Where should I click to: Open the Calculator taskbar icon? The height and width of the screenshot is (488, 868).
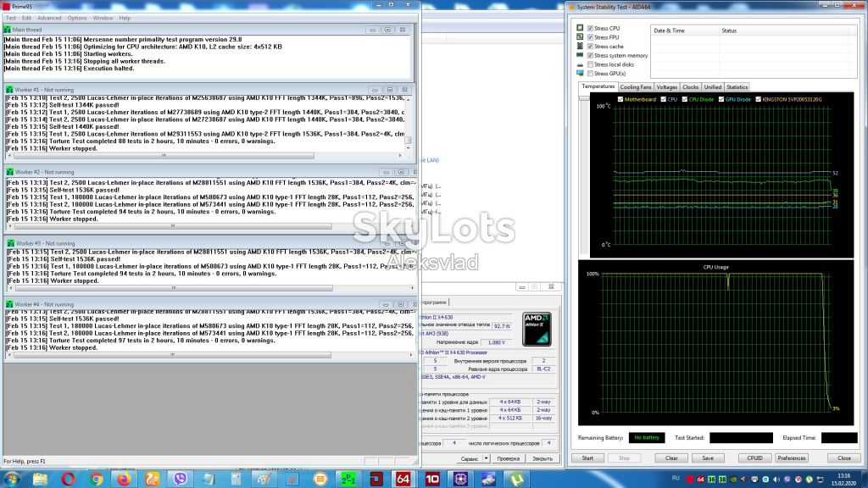tap(236, 479)
